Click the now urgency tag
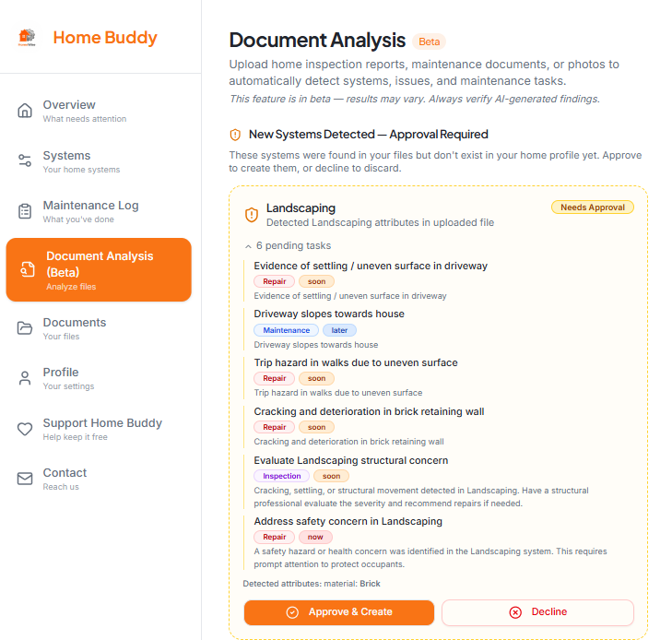 (315, 537)
